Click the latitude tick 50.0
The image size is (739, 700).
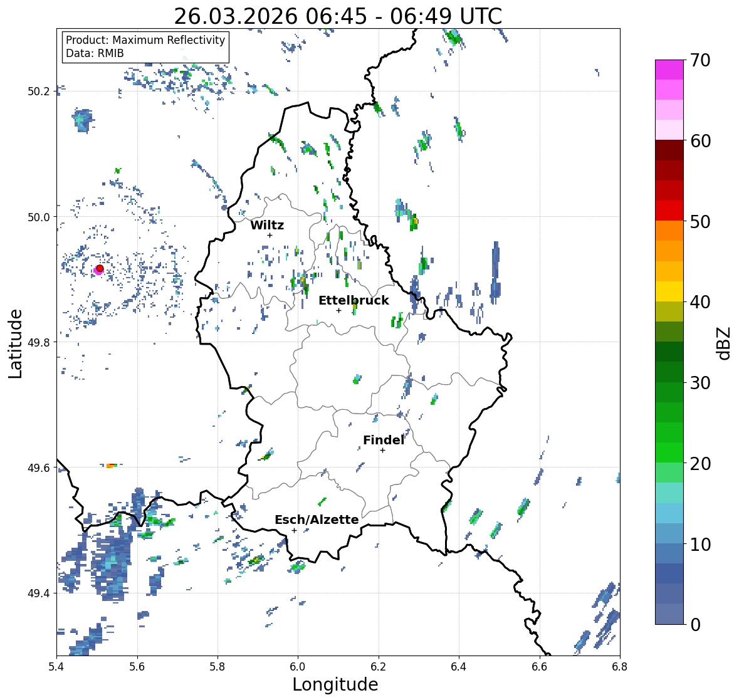pos(39,217)
